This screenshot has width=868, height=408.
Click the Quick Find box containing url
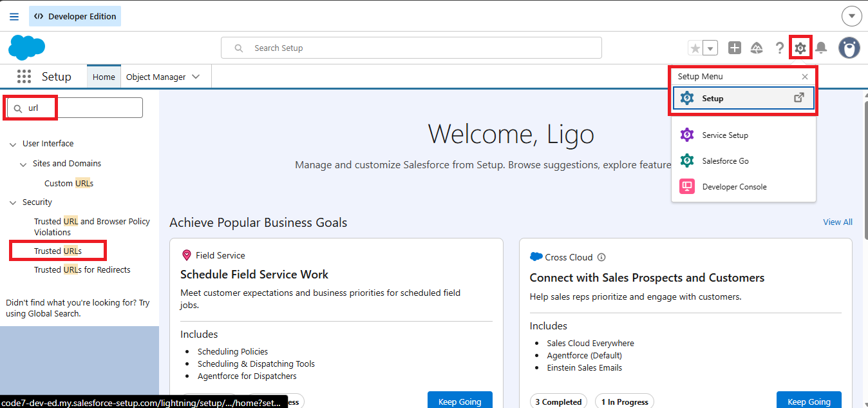pyautogui.click(x=74, y=108)
